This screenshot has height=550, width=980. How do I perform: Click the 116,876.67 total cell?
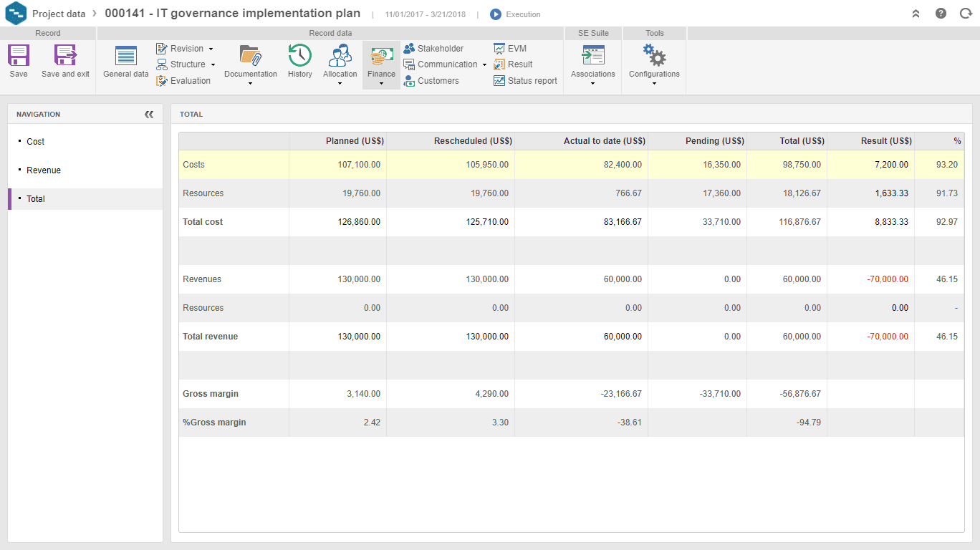[x=787, y=222]
